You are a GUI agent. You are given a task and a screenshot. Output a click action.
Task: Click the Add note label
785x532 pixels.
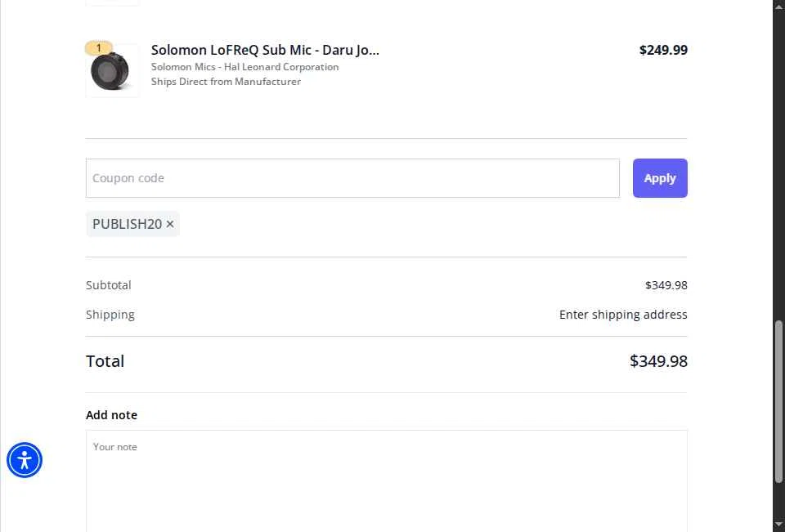111,415
